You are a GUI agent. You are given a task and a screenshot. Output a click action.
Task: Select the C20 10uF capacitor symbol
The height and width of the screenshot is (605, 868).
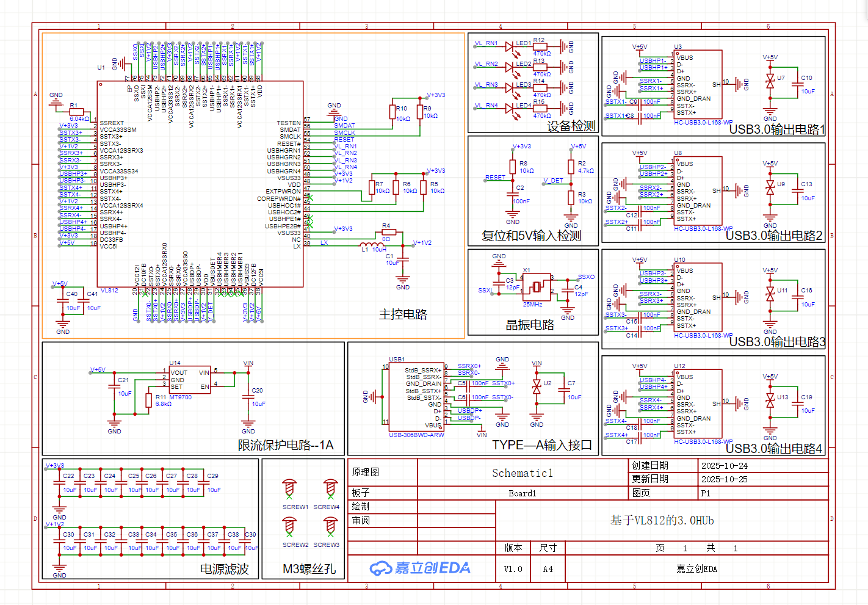[x=248, y=397]
